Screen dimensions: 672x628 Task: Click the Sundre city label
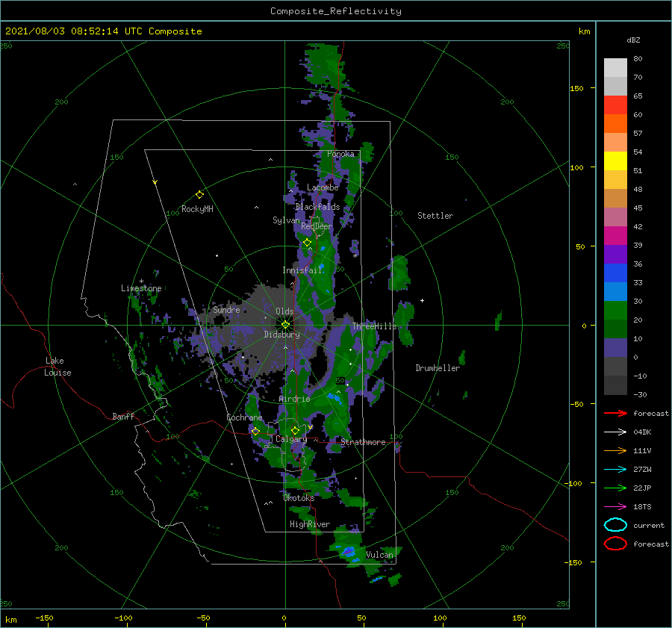226,309
